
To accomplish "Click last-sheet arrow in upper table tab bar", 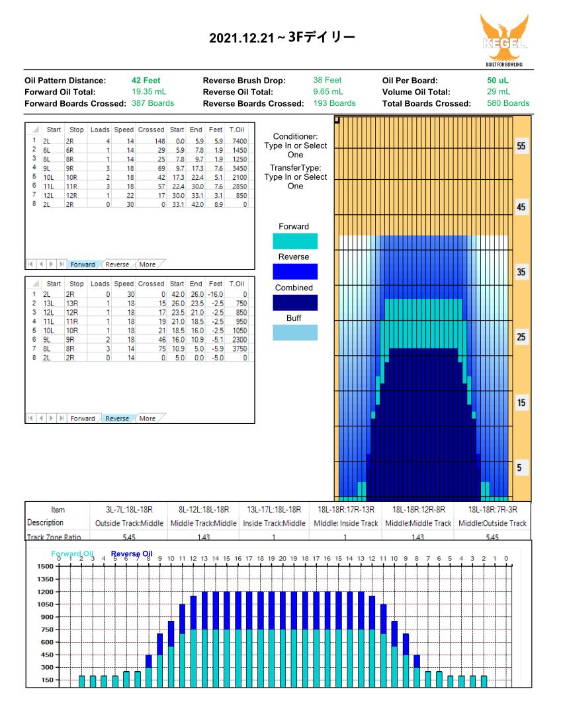I will tap(62, 264).
